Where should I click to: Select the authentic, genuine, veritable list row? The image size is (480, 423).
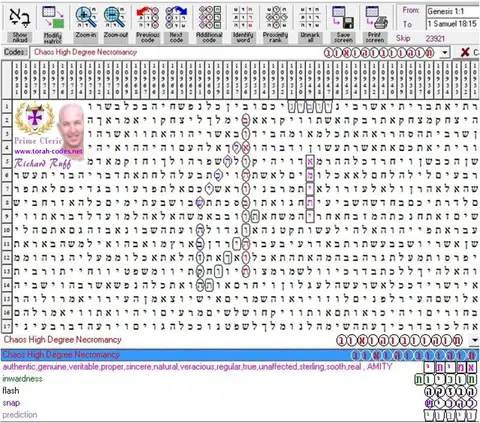coord(240,367)
